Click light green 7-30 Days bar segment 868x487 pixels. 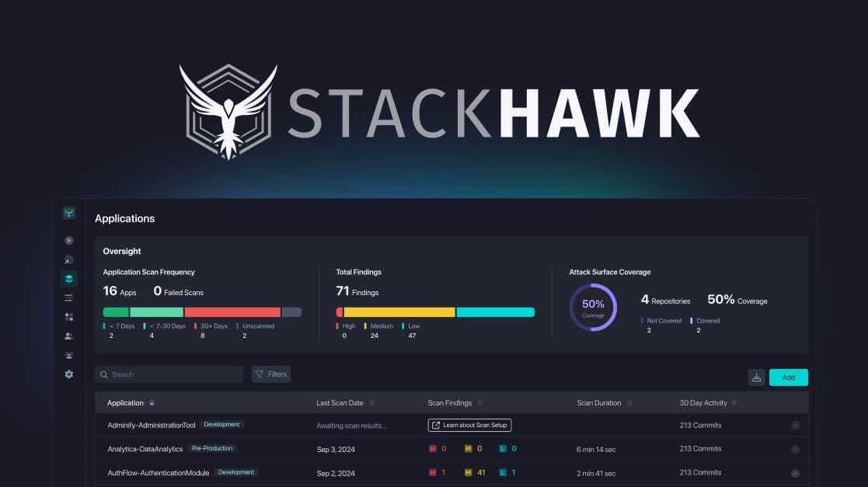(x=157, y=312)
